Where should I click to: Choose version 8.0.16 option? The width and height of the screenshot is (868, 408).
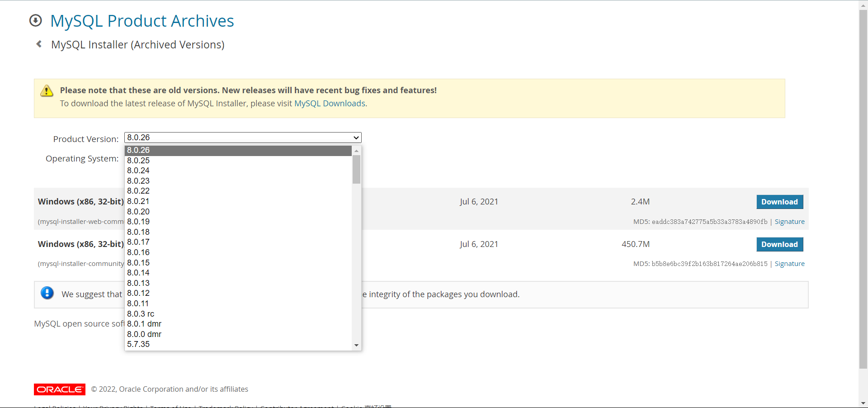click(x=238, y=252)
